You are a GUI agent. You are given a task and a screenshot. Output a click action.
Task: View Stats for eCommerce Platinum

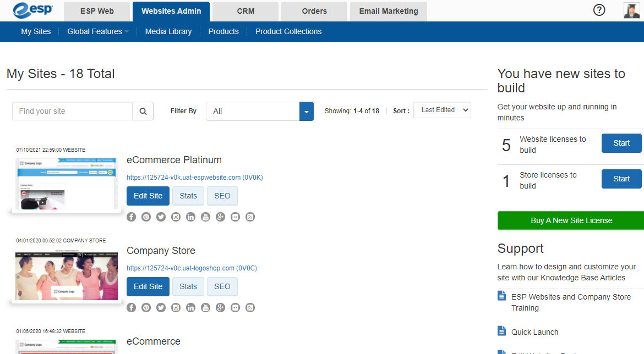pos(188,196)
